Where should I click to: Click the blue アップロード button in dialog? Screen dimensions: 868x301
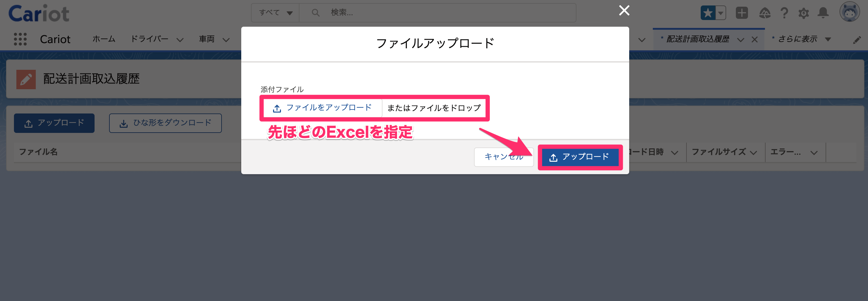click(x=580, y=157)
